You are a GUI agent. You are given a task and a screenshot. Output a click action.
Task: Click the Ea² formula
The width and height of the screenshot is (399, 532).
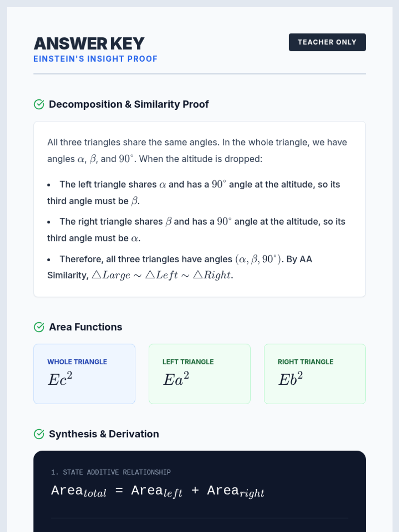(176, 379)
